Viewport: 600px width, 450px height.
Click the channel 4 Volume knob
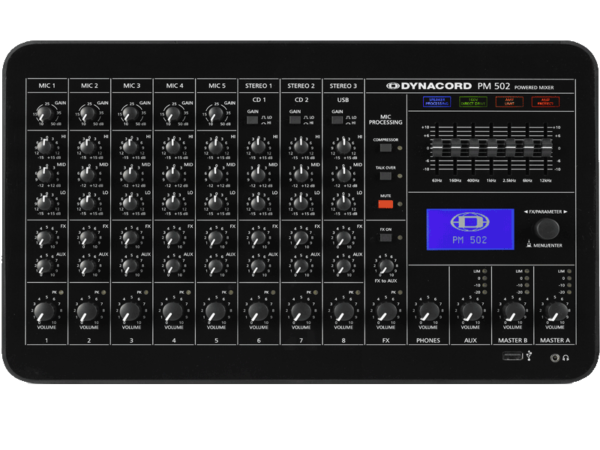coord(173,311)
